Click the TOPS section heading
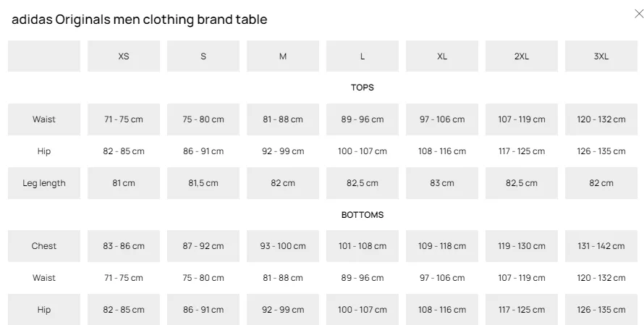This screenshot has width=644, height=325. click(363, 88)
